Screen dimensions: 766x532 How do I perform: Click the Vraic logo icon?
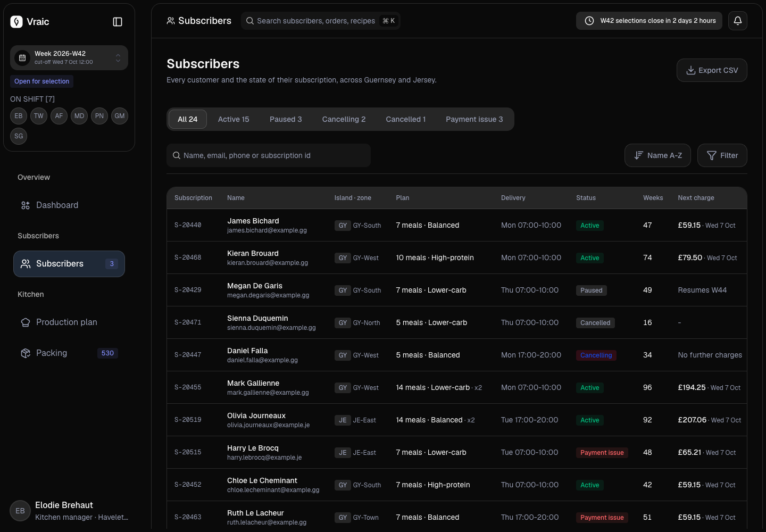16,22
